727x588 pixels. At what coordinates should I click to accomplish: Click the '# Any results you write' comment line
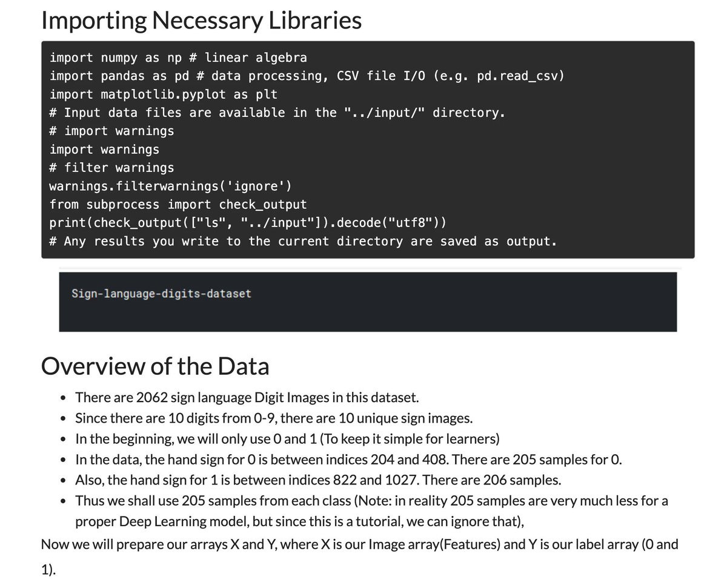pyautogui.click(x=303, y=241)
